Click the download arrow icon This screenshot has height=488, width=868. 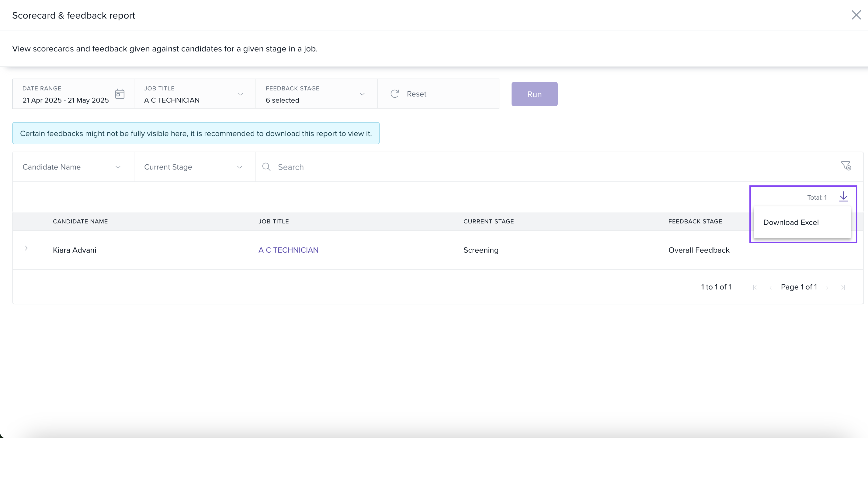click(843, 197)
